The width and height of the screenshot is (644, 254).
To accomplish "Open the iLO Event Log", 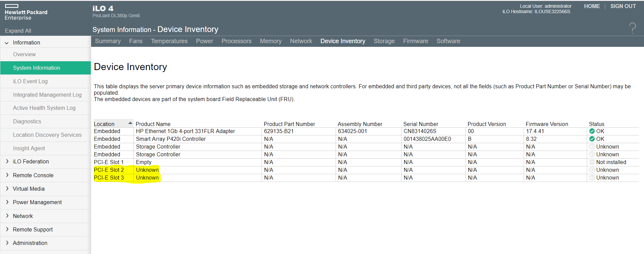I will 45,81.
